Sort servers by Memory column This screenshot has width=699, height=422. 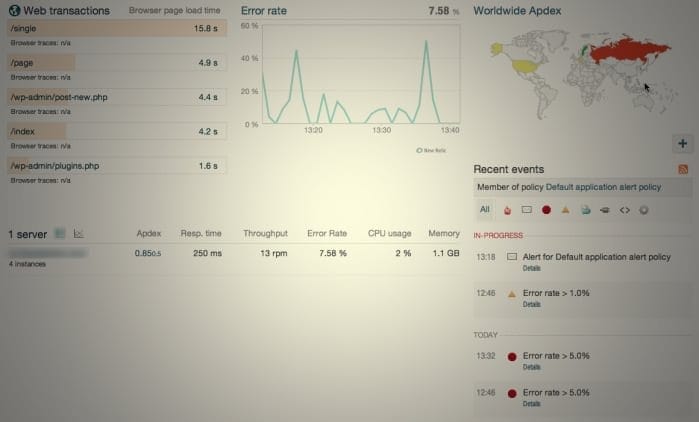[444, 234]
